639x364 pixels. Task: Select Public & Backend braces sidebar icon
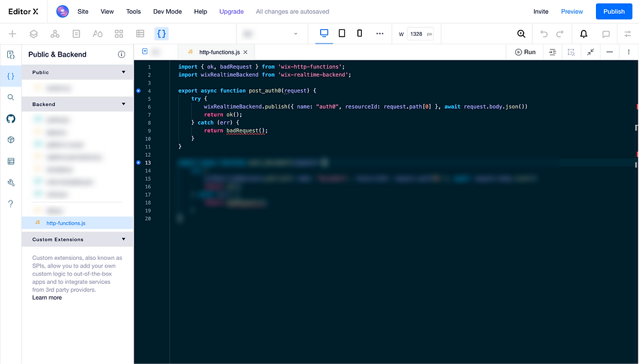tap(10, 76)
